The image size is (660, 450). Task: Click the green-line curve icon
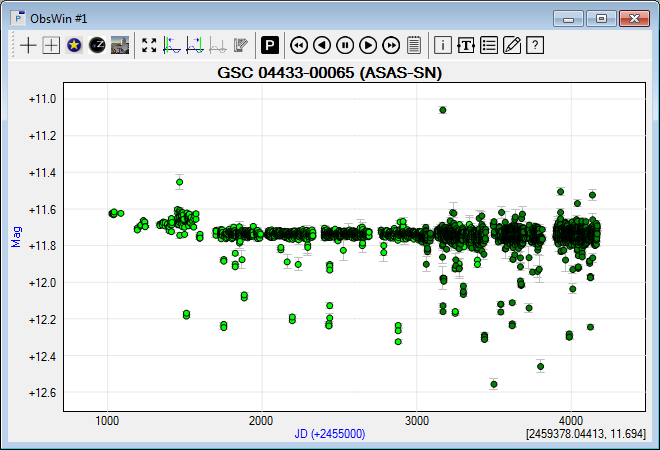pyautogui.click(x=195, y=45)
